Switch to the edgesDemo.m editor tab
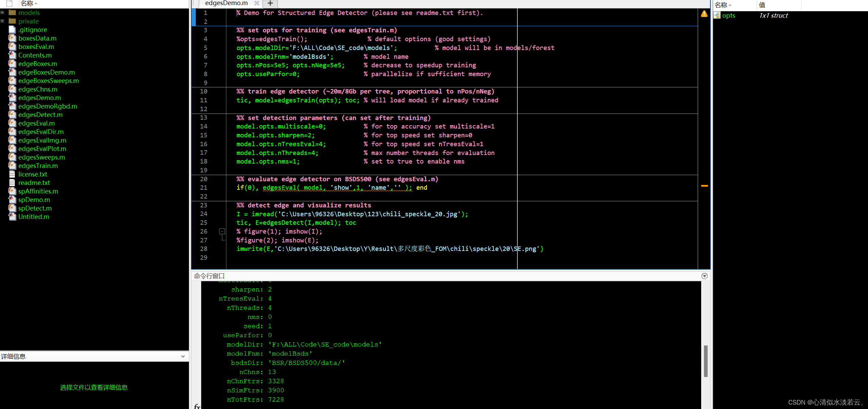This screenshot has height=409, width=868. (x=226, y=3)
